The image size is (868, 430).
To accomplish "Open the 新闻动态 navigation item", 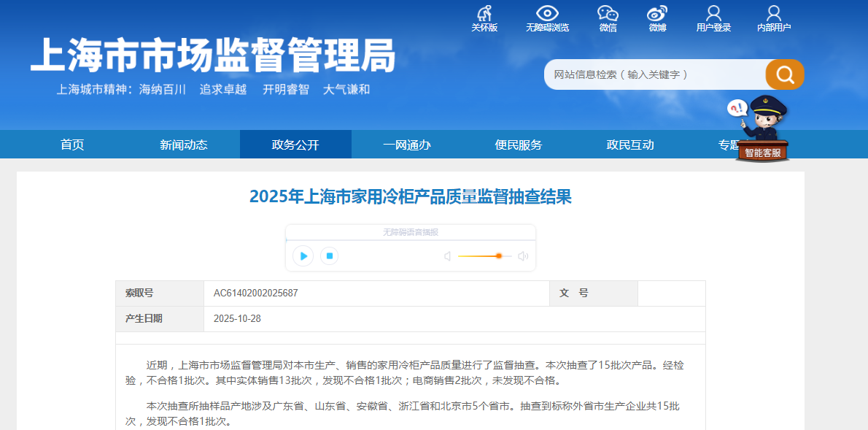I will (184, 145).
